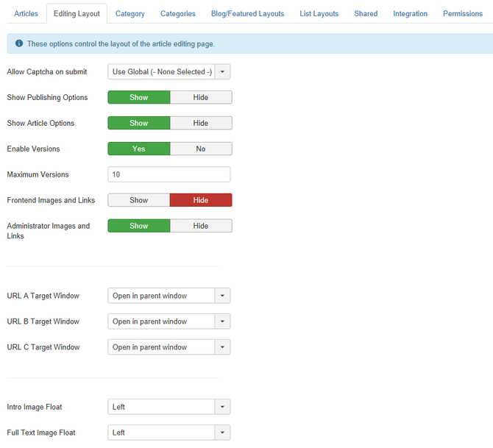Set Administrator Images and Links to Show
The width and height of the screenshot is (493, 448).
(x=139, y=226)
